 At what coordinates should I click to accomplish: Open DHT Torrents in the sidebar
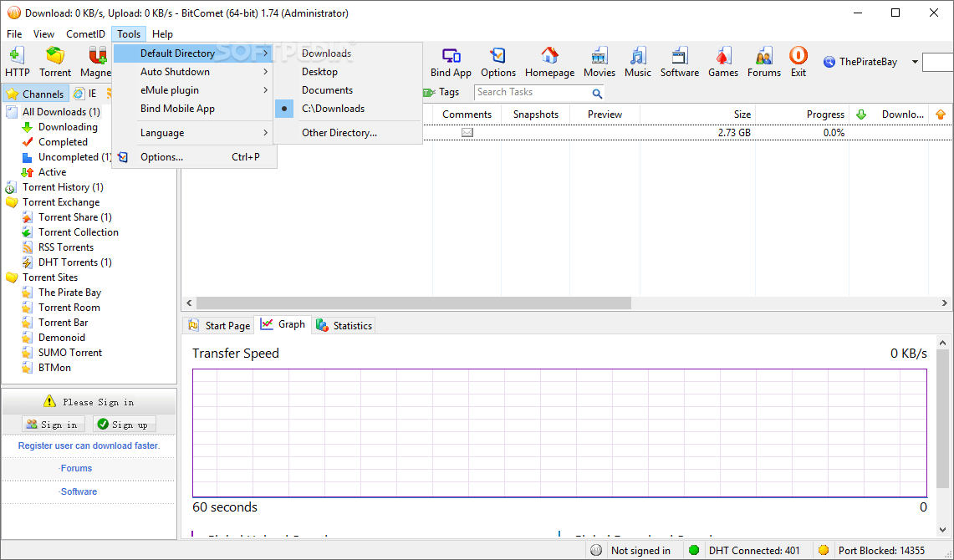tap(75, 262)
